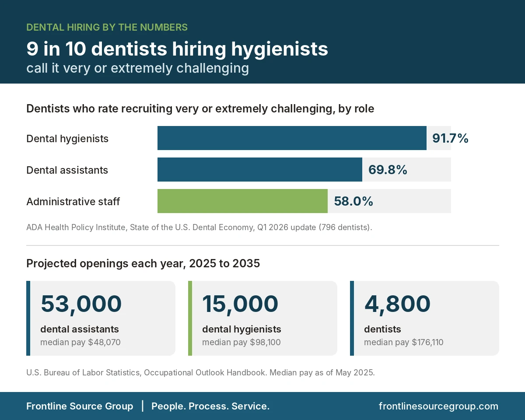Click the 'People. Process. Service.' tagline
525x420 pixels.
[x=210, y=406]
